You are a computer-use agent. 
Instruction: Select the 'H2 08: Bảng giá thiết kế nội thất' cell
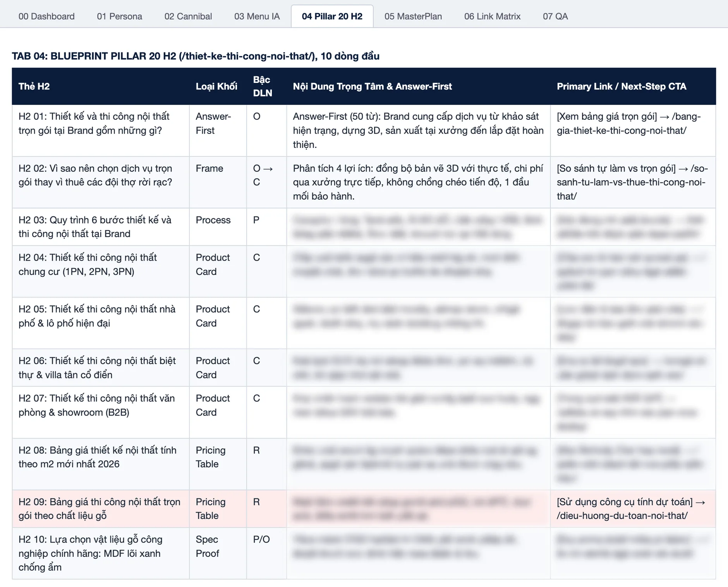[101, 464]
